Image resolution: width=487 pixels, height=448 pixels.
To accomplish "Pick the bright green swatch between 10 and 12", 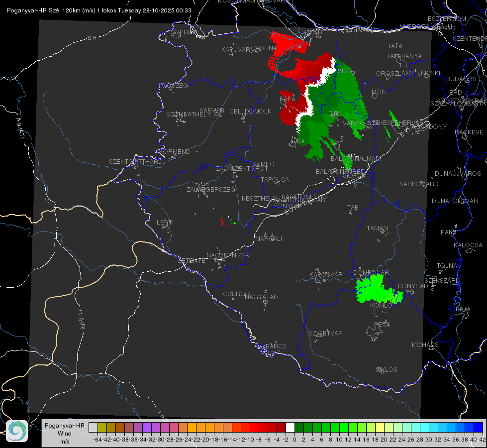I will tap(344, 428).
